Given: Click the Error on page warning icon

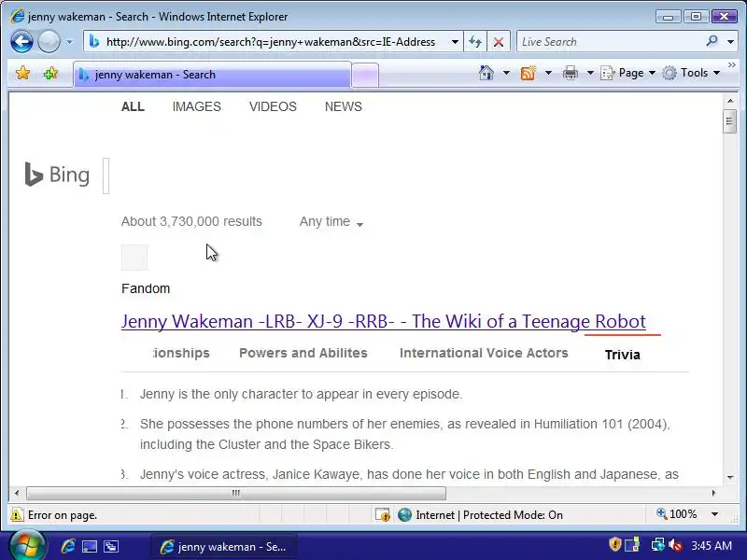Looking at the screenshot, I should 17,515.
